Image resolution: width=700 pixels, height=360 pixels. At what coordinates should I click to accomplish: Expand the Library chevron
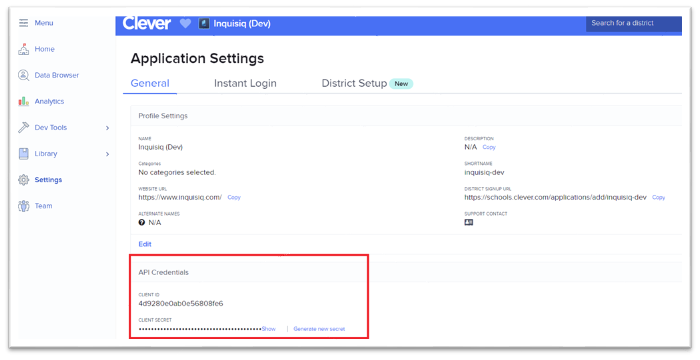click(x=107, y=154)
